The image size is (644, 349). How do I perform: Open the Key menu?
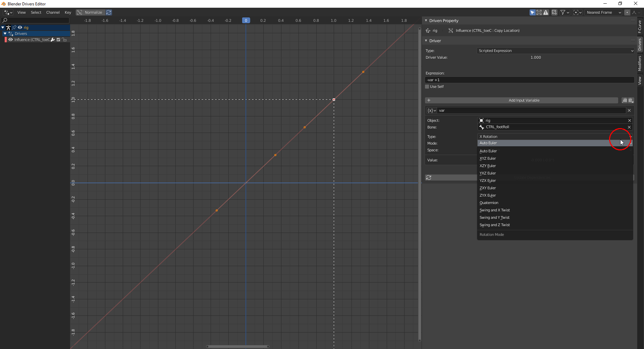(x=68, y=12)
